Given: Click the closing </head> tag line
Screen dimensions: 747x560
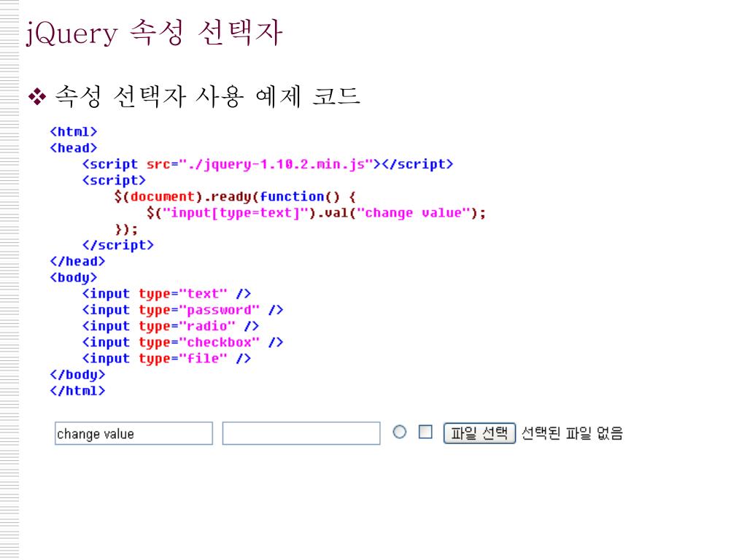Looking at the screenshot, I should click(77, 261).
